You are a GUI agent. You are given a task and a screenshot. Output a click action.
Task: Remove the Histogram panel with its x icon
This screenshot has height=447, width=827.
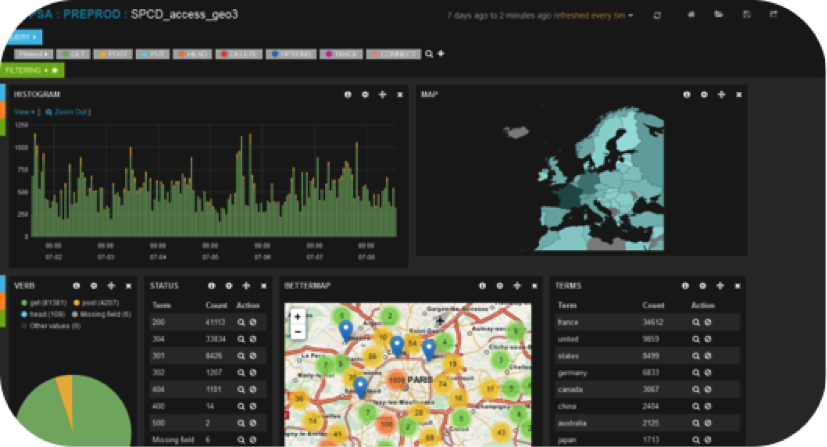(400, 95)
